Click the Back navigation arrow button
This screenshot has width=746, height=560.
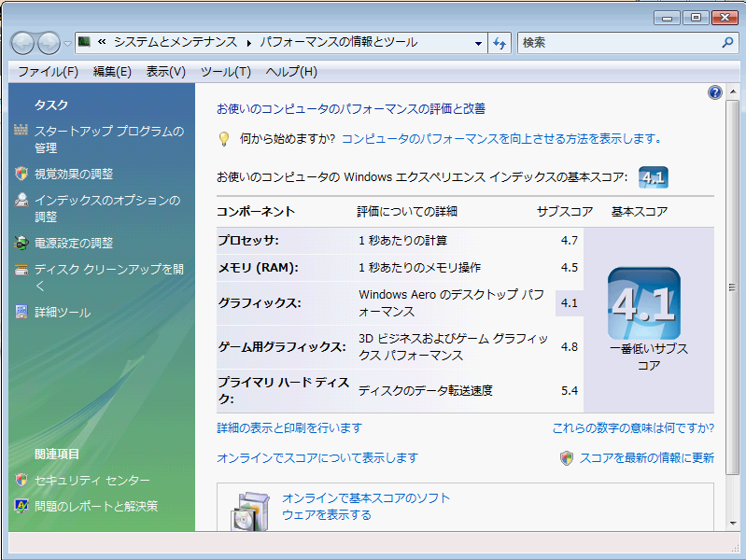point(23,43)
